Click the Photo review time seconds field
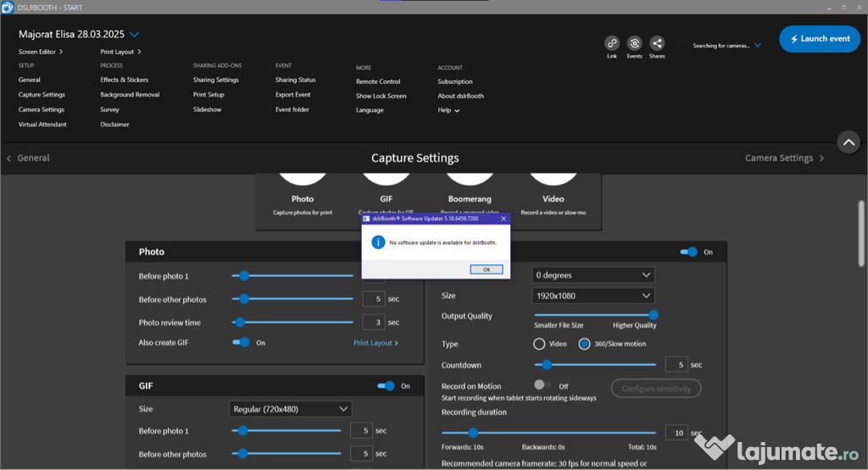Viewport: 868px width, 470px height. point(374,322)
